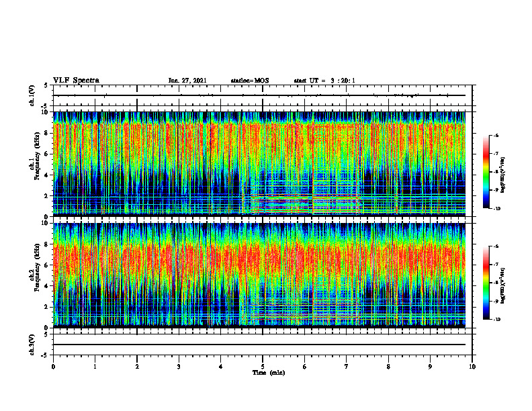Screen dimensions: 532x411
Task: Select the "start UT = 3 :20: 1" text
Action: pos(324,81)
